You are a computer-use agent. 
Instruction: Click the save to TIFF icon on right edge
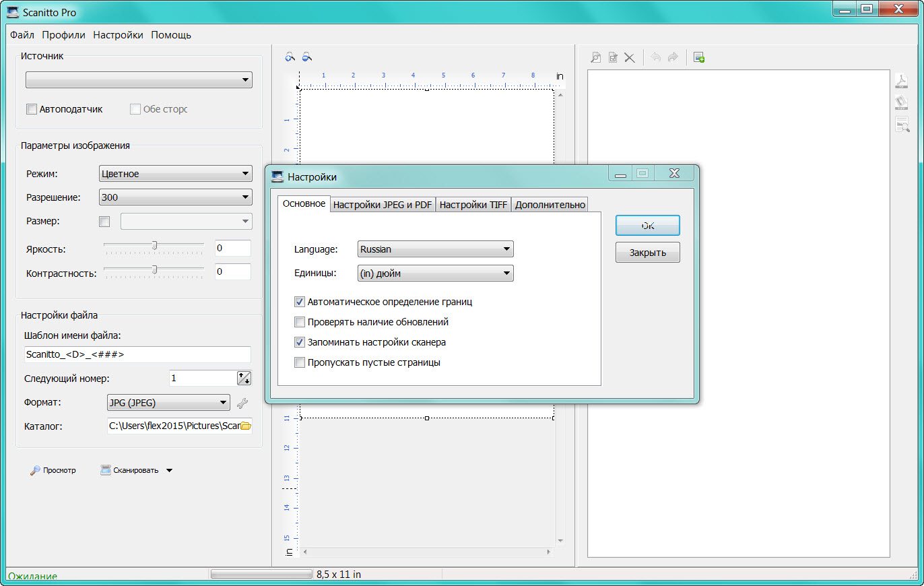[x=902, y=102]
